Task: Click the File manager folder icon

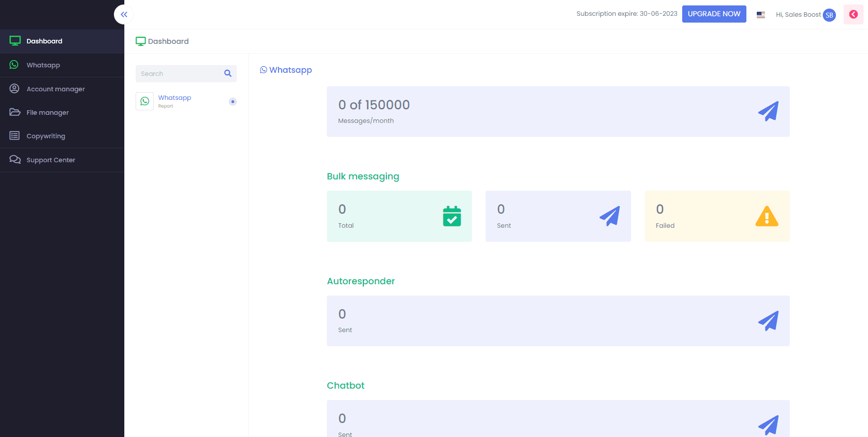Action: (x=14, y=112)
